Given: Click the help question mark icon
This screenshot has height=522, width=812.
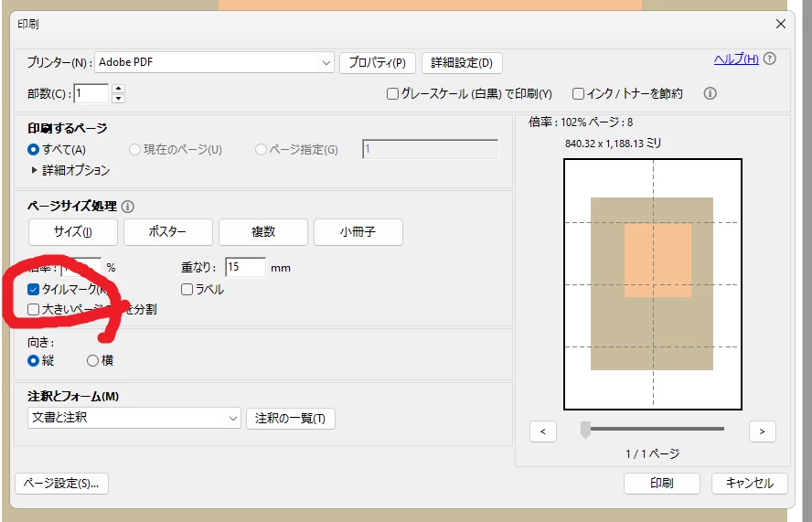Looking at the screenshot, I should coord(770,59).
